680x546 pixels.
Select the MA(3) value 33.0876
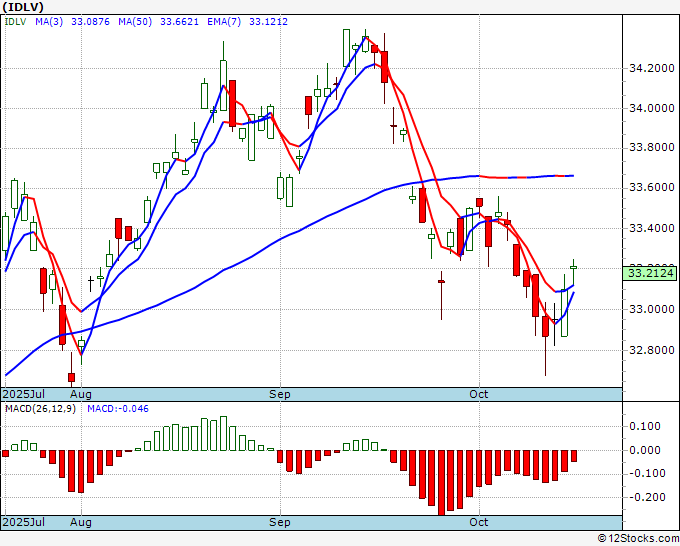[x=90, y=22]
